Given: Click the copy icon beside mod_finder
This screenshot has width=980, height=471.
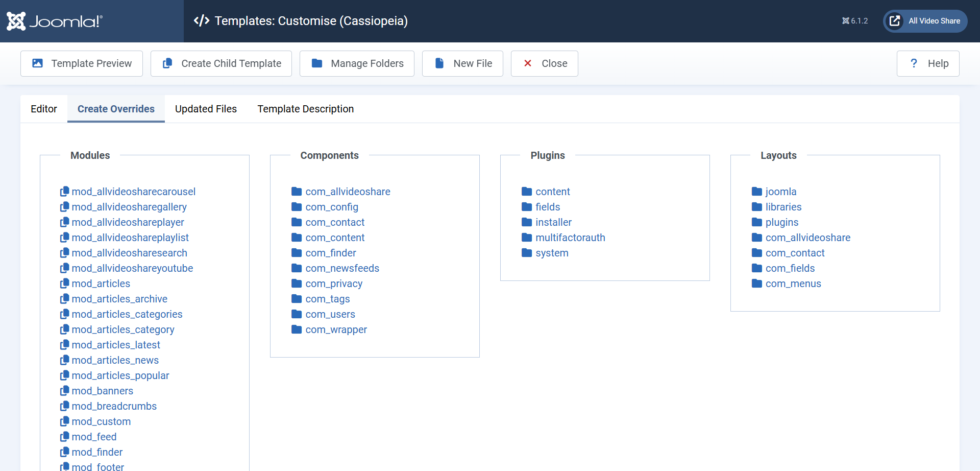Looking at the screenshot, I should point(64,452).
